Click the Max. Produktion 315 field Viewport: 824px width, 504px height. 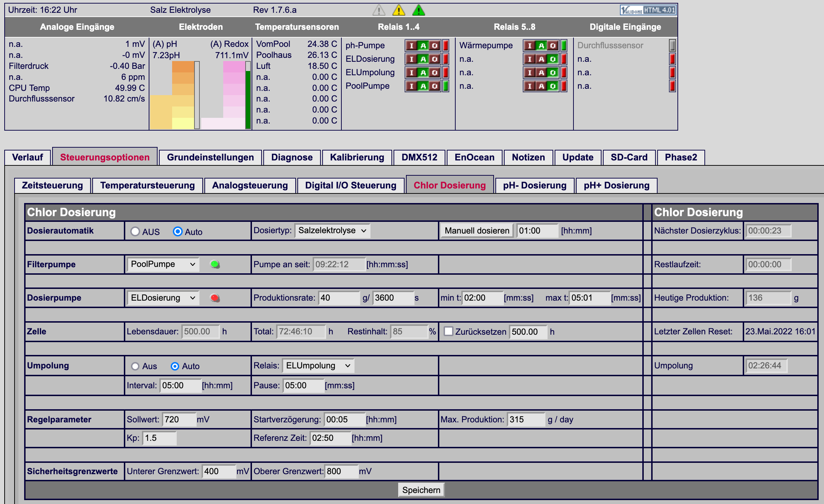pyautogui.click(x=526, y=420)
